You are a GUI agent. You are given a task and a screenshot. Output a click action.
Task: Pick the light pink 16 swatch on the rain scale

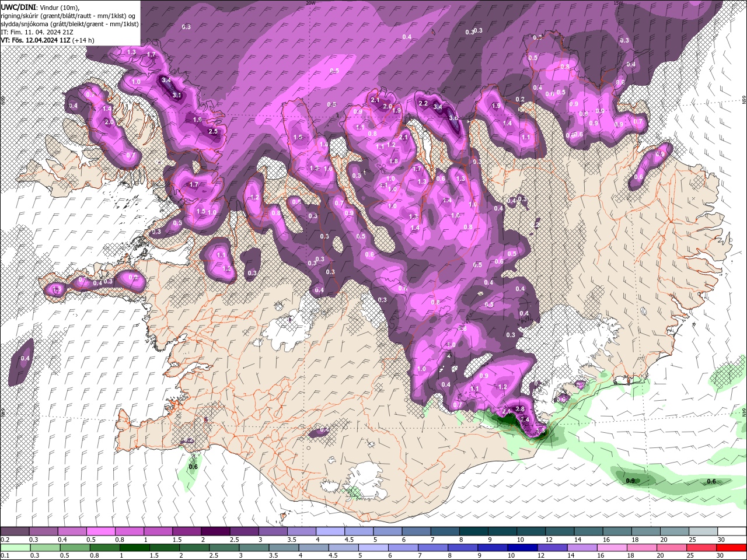(612, 547)
